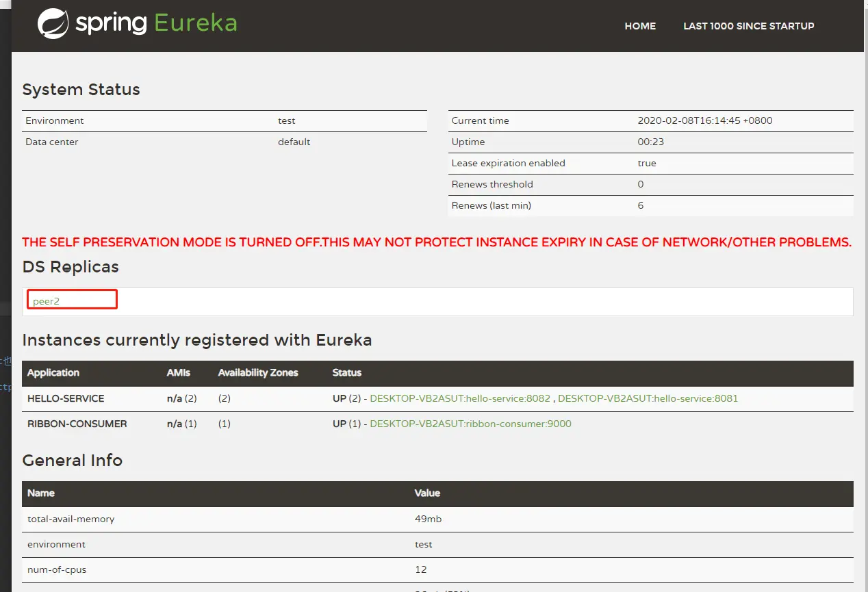
Task: Open LAST 1000 SINCE STARTUP page
Action: (749, 26)
